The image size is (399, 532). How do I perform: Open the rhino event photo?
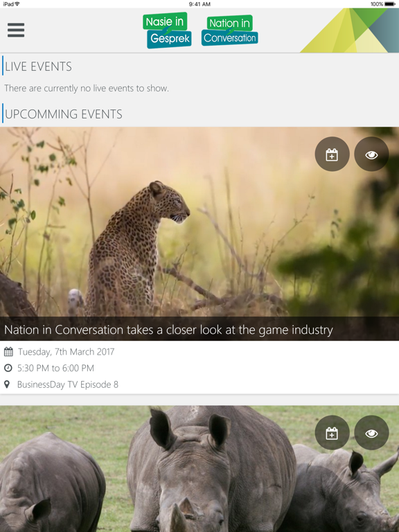pos(199,469)
